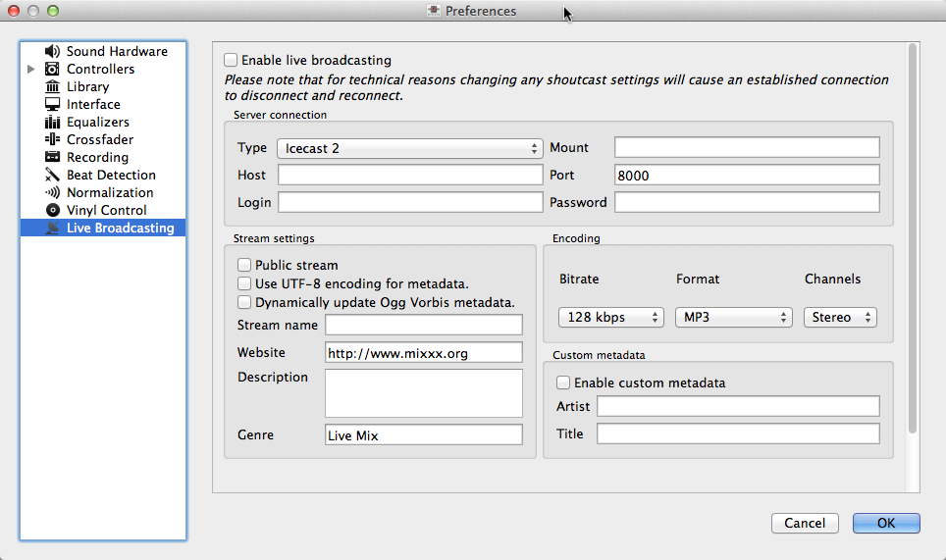
Task: Enable live broadcasting checkbox
Action: coord(231,60)
